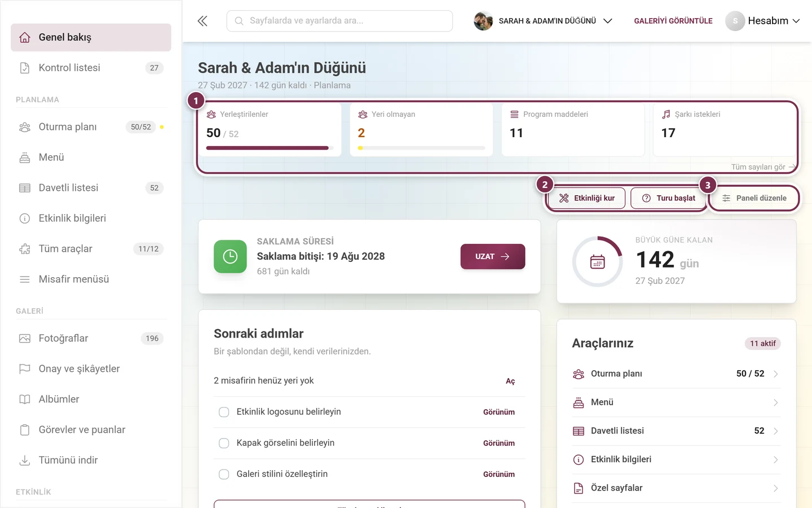Click the Görevler ve puanlar clipboard icon
The height and width of the screenshot is (508, 812).
tap(25, 430)
